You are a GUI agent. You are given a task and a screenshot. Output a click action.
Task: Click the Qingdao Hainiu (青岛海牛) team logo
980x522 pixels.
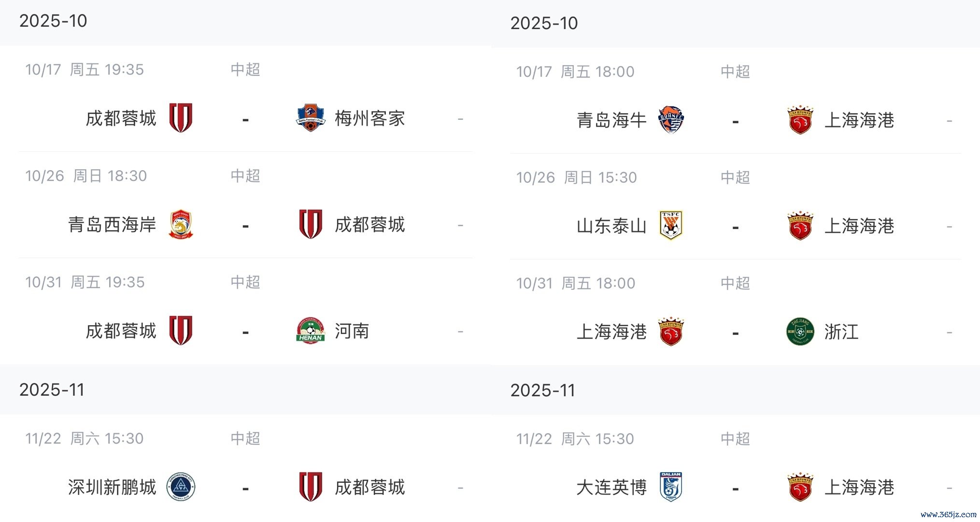(x=671, y=120)
